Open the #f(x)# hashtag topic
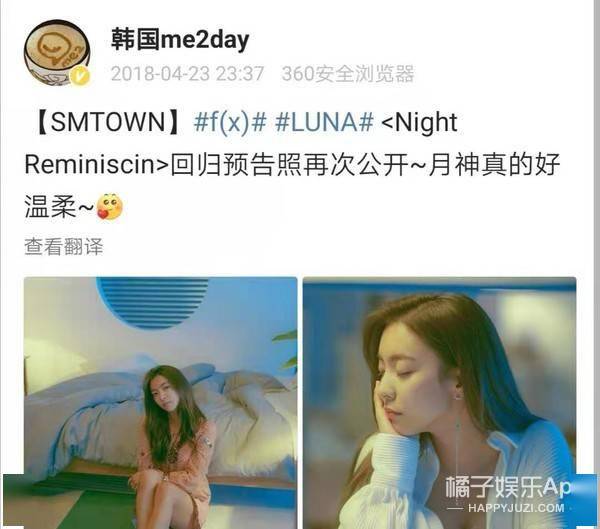Screen dimensions: 600x529 [x=230, y=122]
